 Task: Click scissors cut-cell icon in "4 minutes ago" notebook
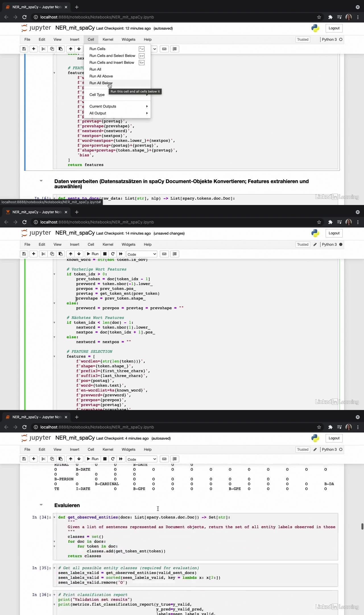pos(44,459)
